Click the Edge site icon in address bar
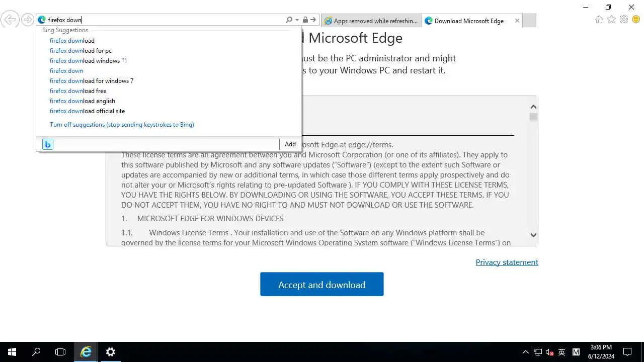Screen dimensions: 644x362 pos(42,20)
